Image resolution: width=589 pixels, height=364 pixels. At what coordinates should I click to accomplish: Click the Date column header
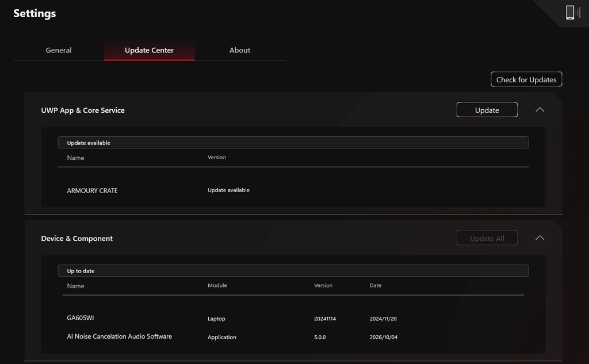(375, 285)
